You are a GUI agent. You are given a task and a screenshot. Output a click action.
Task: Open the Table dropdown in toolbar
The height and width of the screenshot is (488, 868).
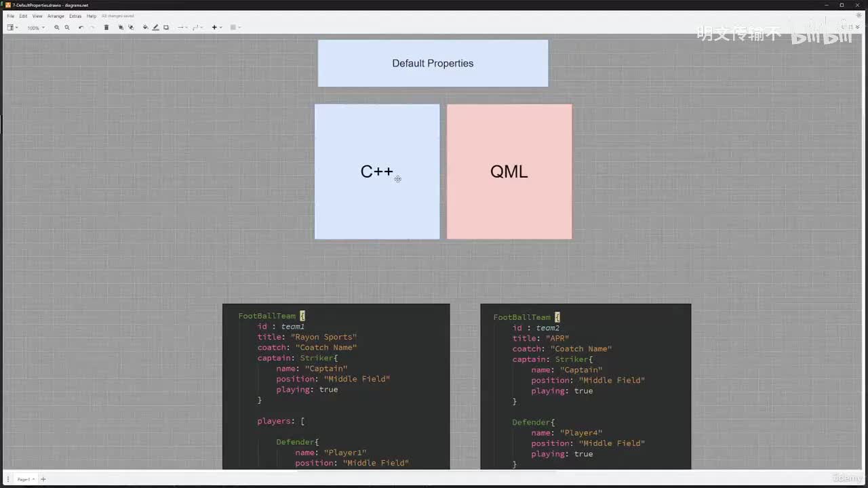pos(235,28)
